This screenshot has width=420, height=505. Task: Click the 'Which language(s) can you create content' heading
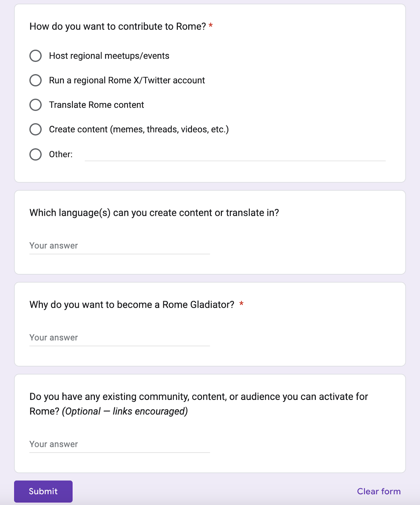click(154, 213)
